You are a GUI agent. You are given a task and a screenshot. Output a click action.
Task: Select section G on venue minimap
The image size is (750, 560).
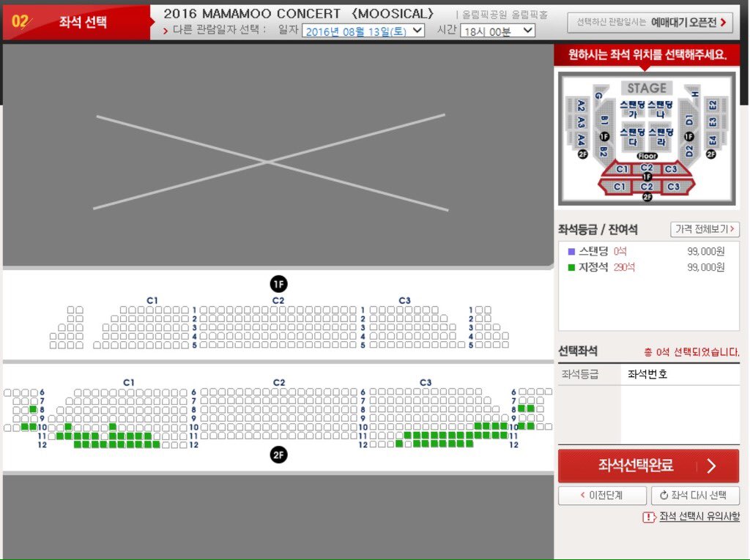[599, 94]
